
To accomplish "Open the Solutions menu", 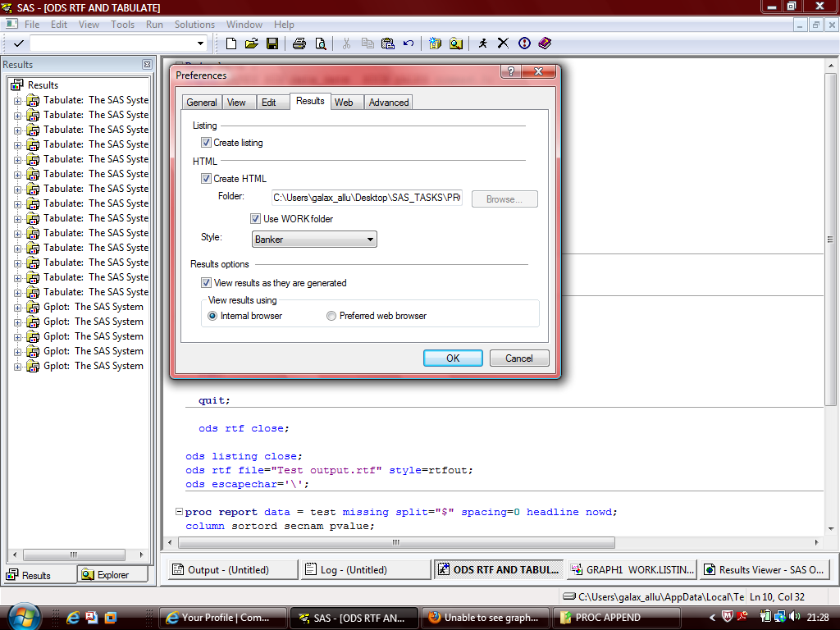I will point(194,25).
